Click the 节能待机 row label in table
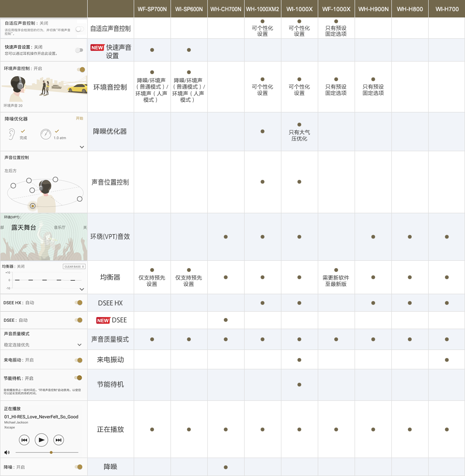The width and height of the screenshot is (465, 476). pyautogui.click(x=110, y=384)
